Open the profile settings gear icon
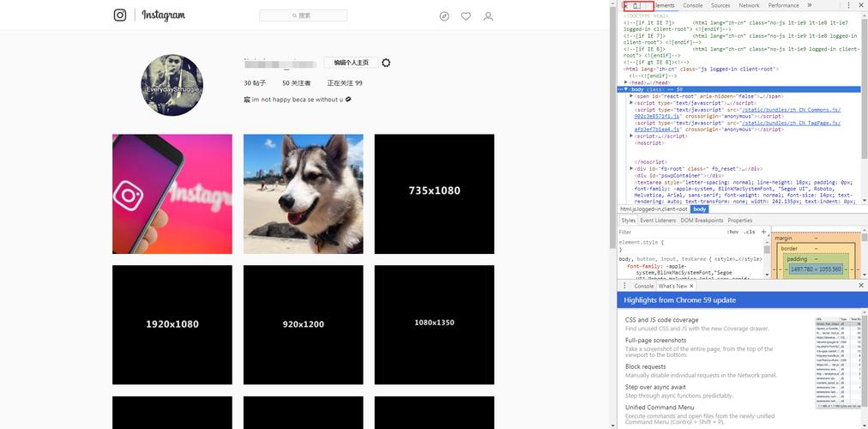Viewport: 868px width, 429px height. click(x=386, y=63)
